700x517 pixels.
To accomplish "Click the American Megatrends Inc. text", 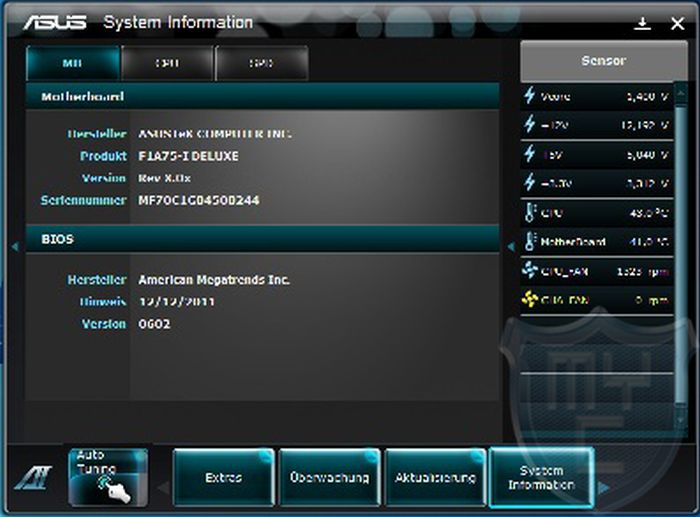I will [x=214, y=280].
